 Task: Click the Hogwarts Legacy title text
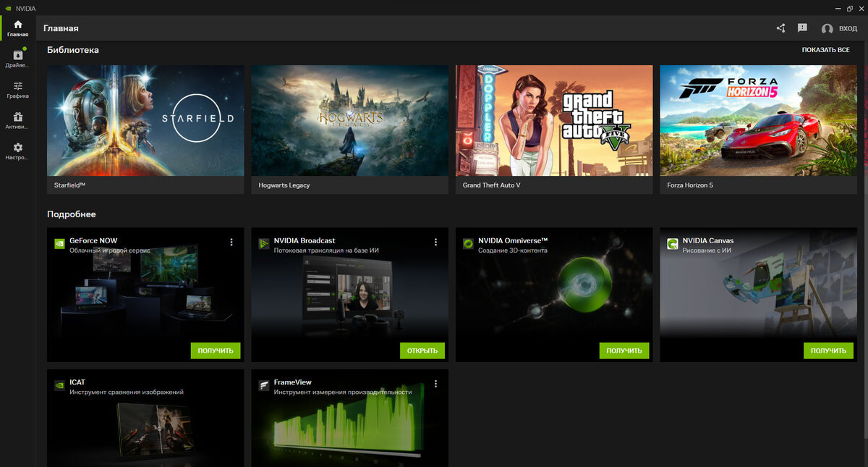[x=284, y=185]
